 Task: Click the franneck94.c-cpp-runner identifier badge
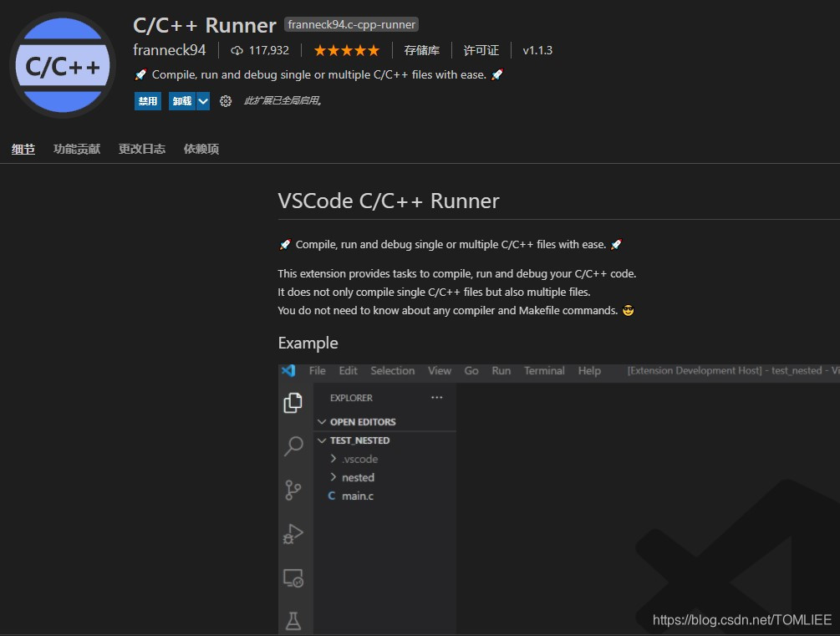(x=351, y=24)
